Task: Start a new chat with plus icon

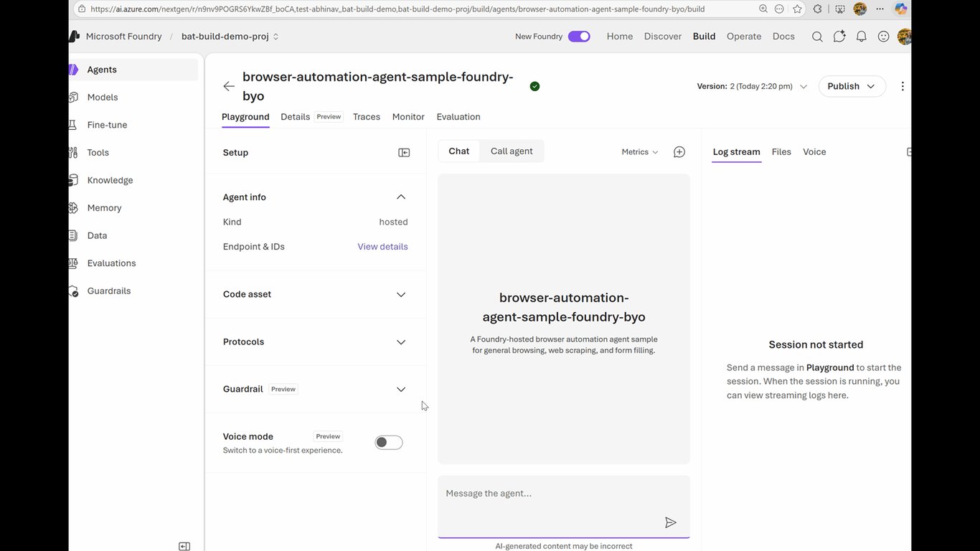Action: [x=679, y=152]
